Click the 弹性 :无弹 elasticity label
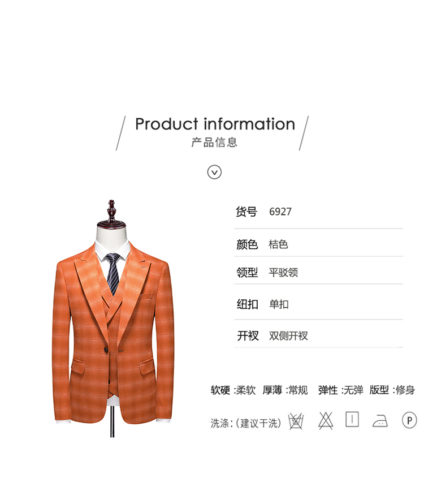 [341, 390]
